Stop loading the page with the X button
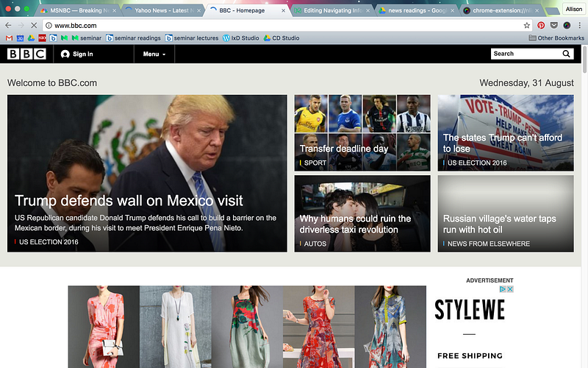 click(x=34, y=25)
